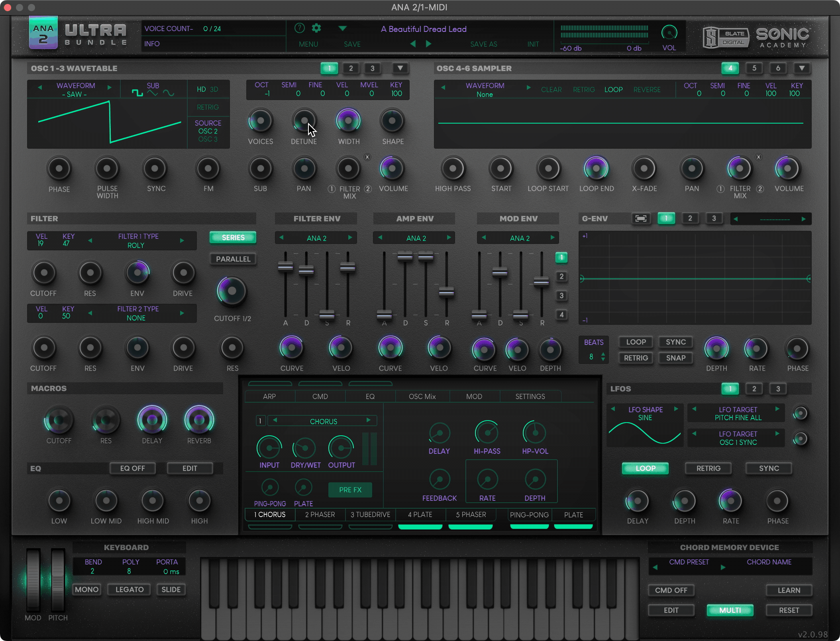Toggle MONO keyboard mode

point(86,590)
